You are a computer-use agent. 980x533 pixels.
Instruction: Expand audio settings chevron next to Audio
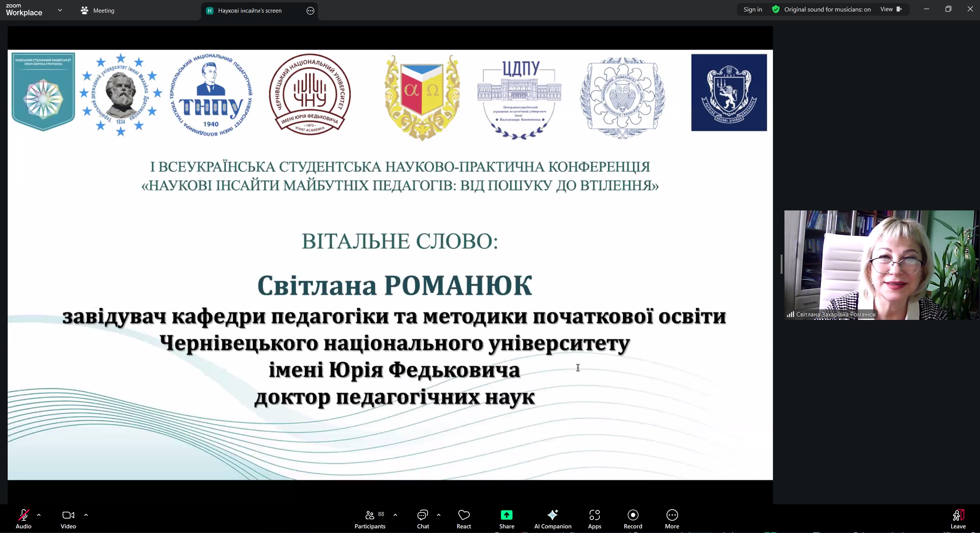(x=39, y=515)
